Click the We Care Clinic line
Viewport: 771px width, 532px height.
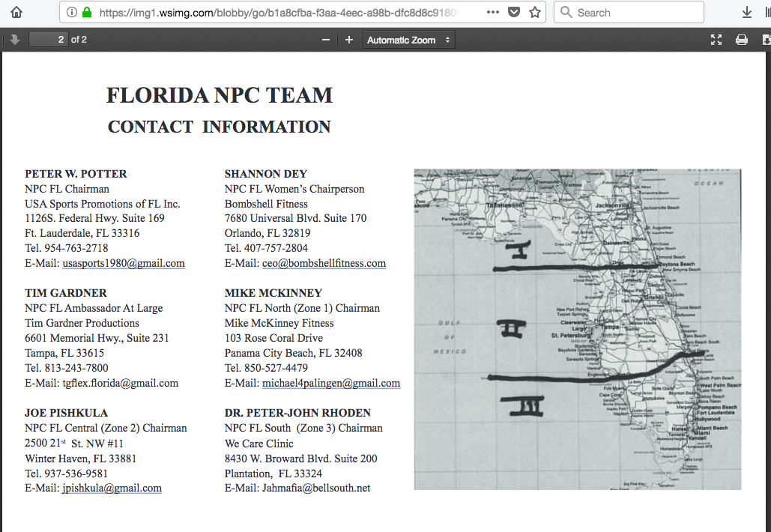(x=258, y=444)
